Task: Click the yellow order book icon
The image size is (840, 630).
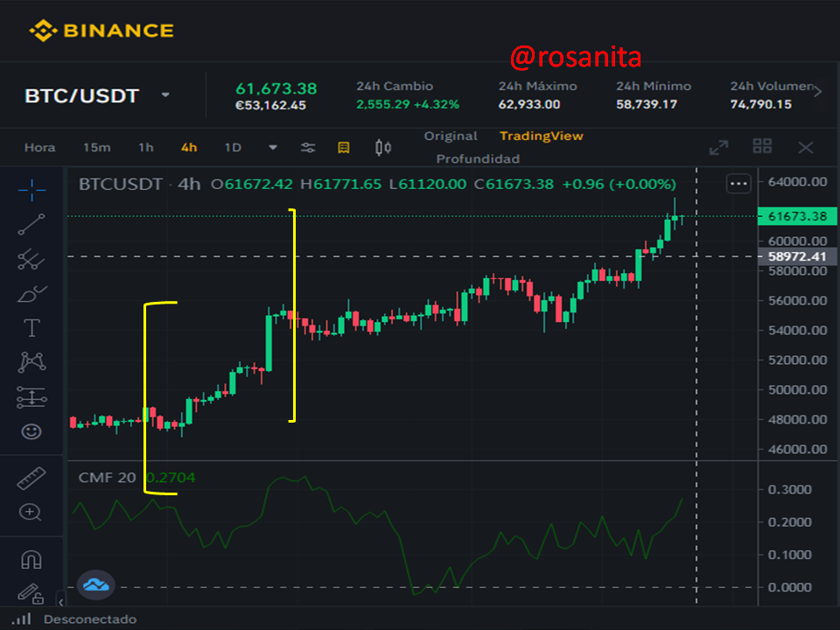Action: (344, 148)
